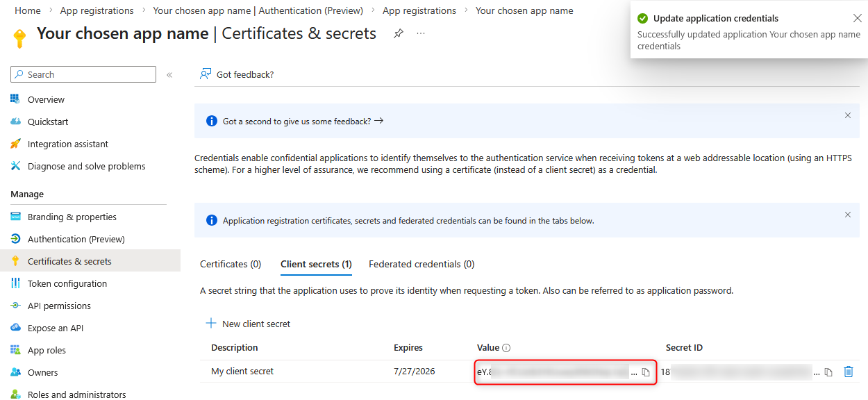Dismiss the feedback banner
This screenshot has width=868, height=400.
pyautogui.click(x=847, y=115)
